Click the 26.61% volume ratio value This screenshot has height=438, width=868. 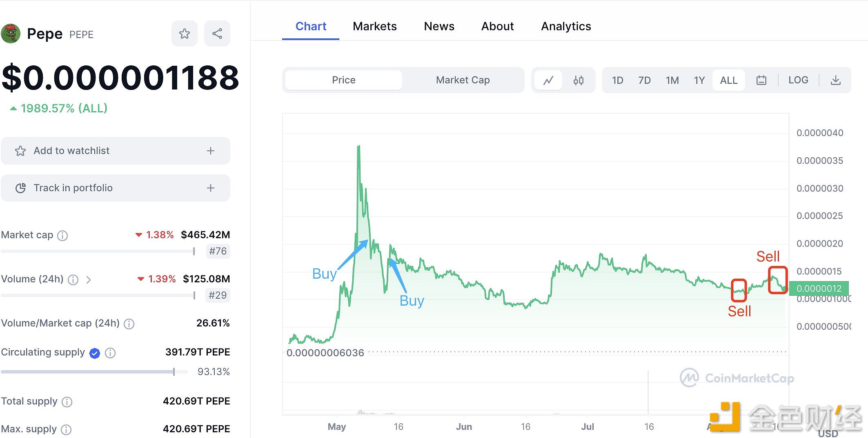(x=213, y=323)
